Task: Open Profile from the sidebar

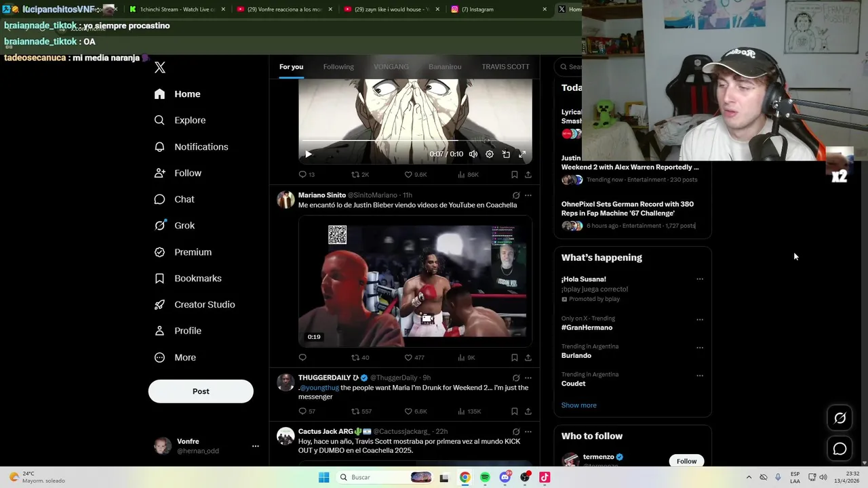Action: pyautogui.click(x=178, y=331)
